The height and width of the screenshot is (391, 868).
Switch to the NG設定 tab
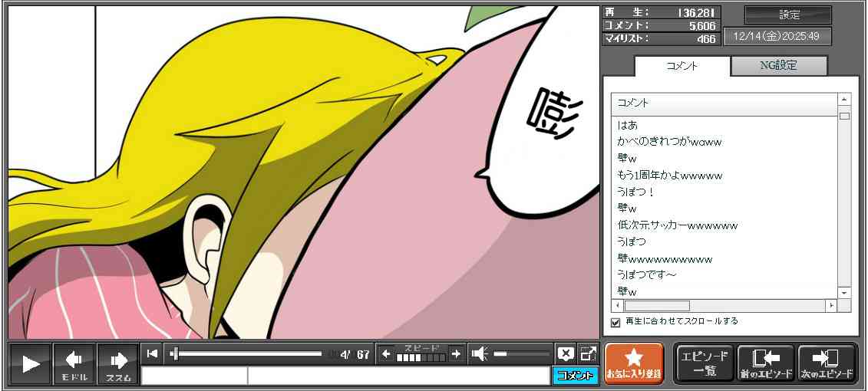(778, 66)
